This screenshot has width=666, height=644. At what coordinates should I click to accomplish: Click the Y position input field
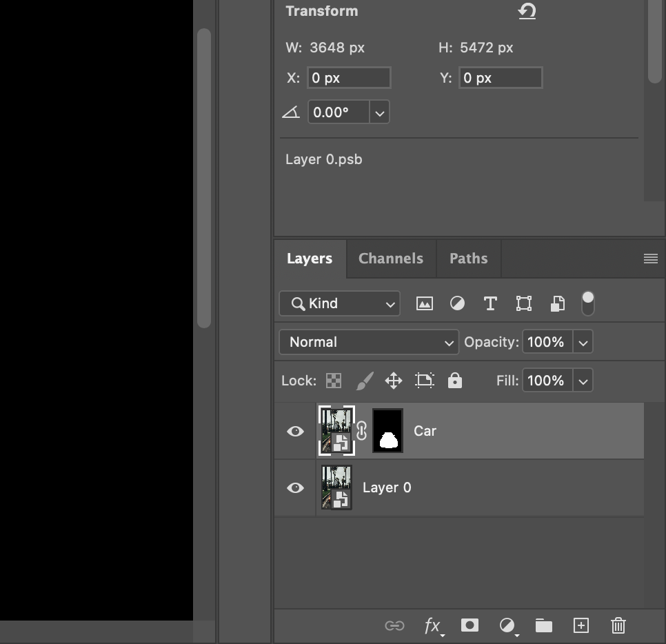click(501, 78)
